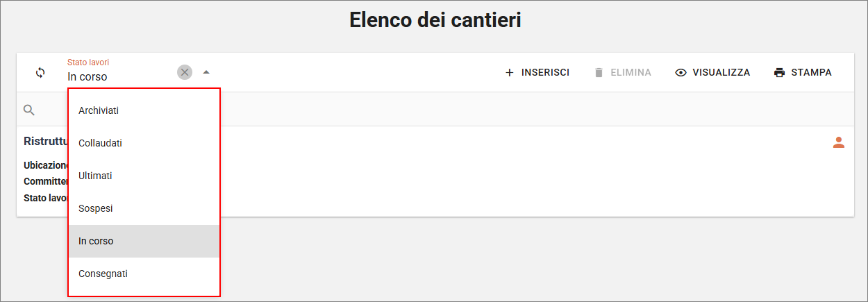
Task: Collapse the Stato lavori dropdown arrow
Action: (206, 72)
